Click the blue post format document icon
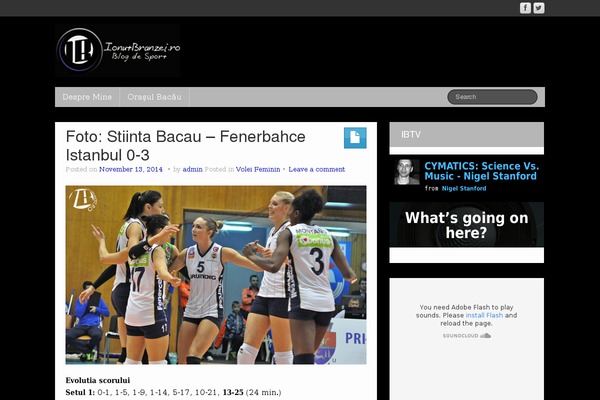This screenshot has width=600, height=400. tap(354, 138)
